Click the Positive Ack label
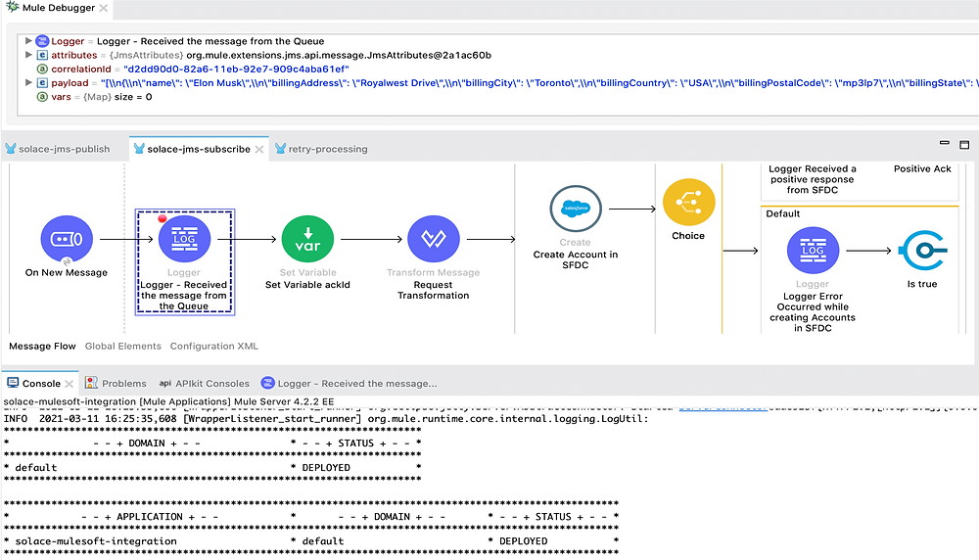This screenshot has height=560, width=979. pos(922,168)
